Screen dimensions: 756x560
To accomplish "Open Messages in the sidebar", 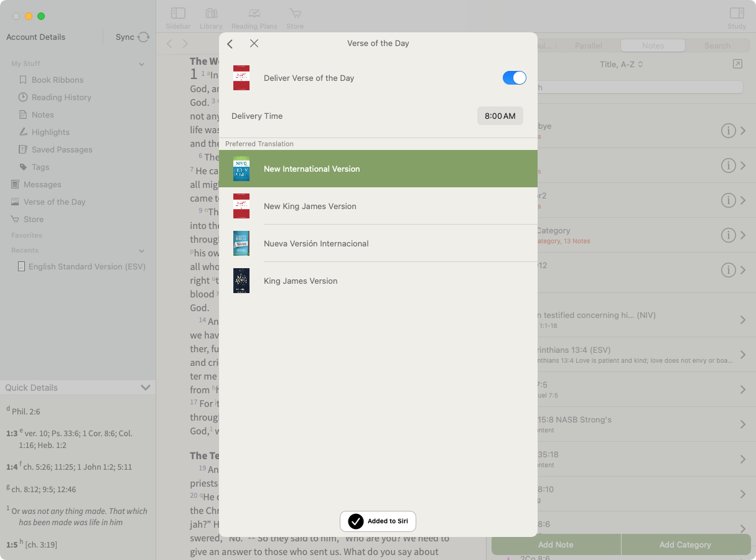I will click(x=42, y=184).
